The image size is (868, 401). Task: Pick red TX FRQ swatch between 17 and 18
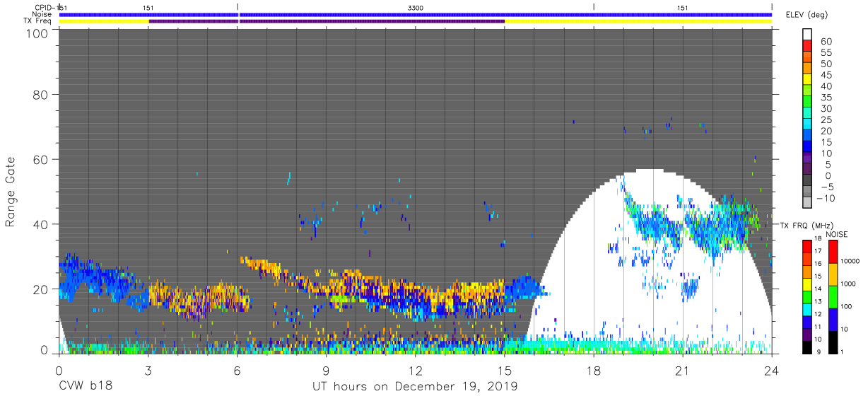tap(807, 247)
